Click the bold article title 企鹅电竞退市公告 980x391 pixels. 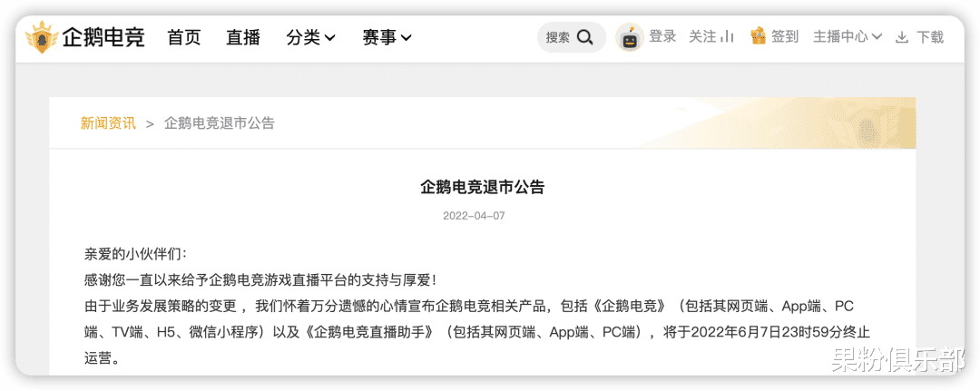click(x=483, y=187)
